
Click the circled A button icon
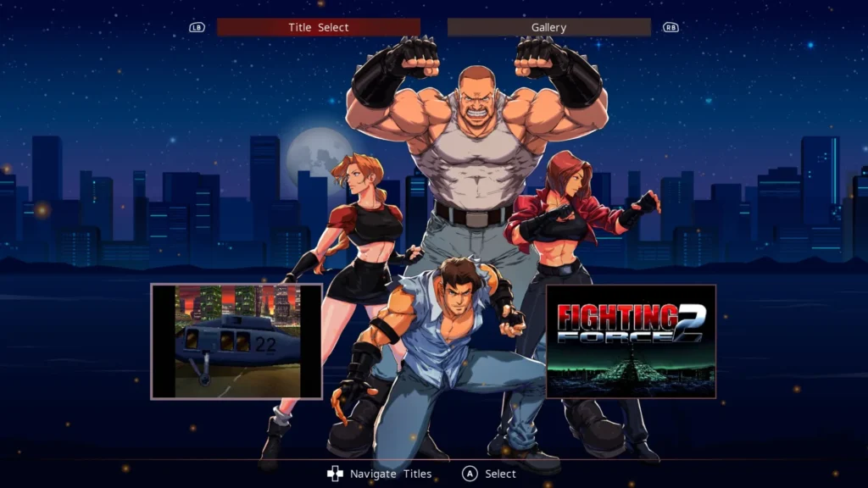[469, 474]
